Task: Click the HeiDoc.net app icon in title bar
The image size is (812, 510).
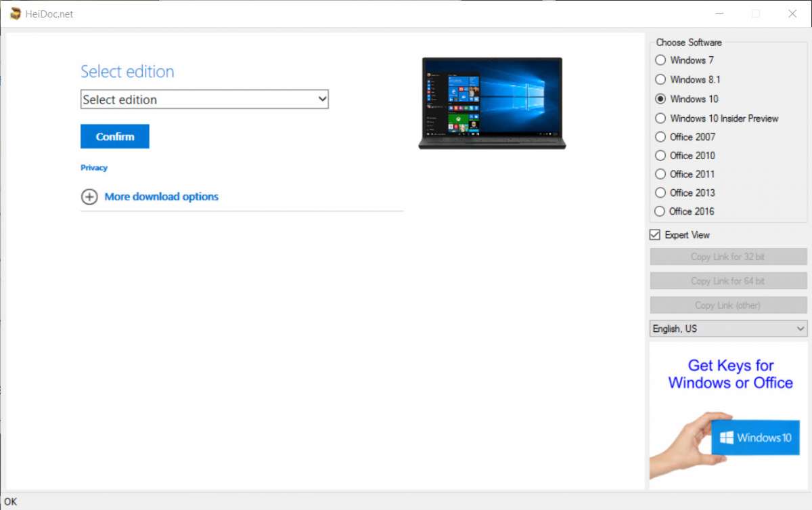Action: pos(15,14)
